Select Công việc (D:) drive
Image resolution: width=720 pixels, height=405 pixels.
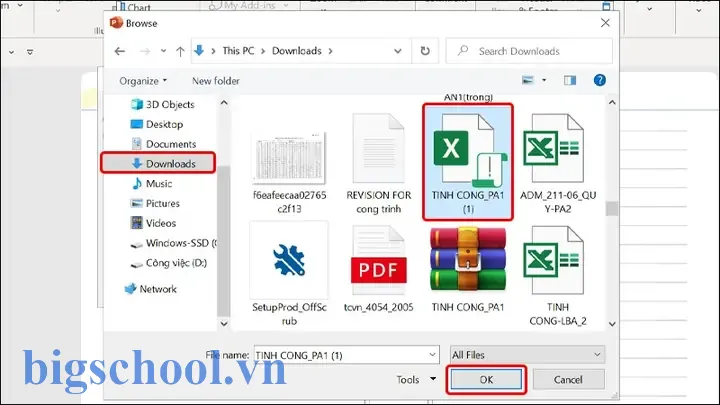(x=169, y=263)
